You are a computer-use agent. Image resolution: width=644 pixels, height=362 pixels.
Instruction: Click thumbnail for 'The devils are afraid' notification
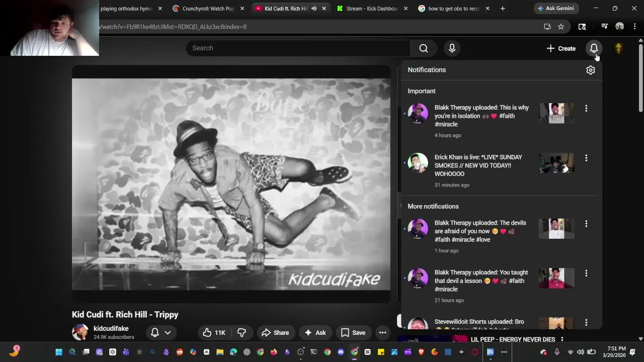pos(556,228)
